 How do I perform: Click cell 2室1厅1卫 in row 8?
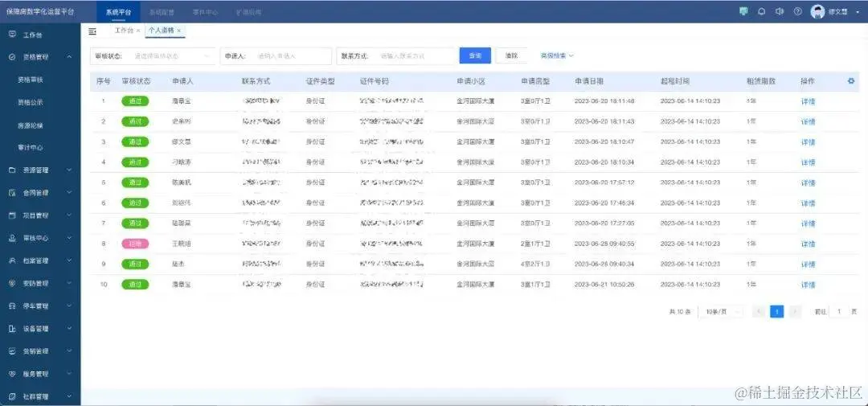(x=536, y=244)
